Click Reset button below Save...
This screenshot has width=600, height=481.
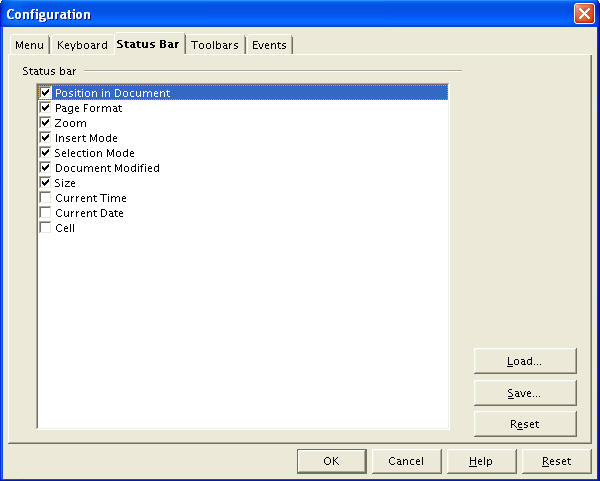click(x=525, y=424)
